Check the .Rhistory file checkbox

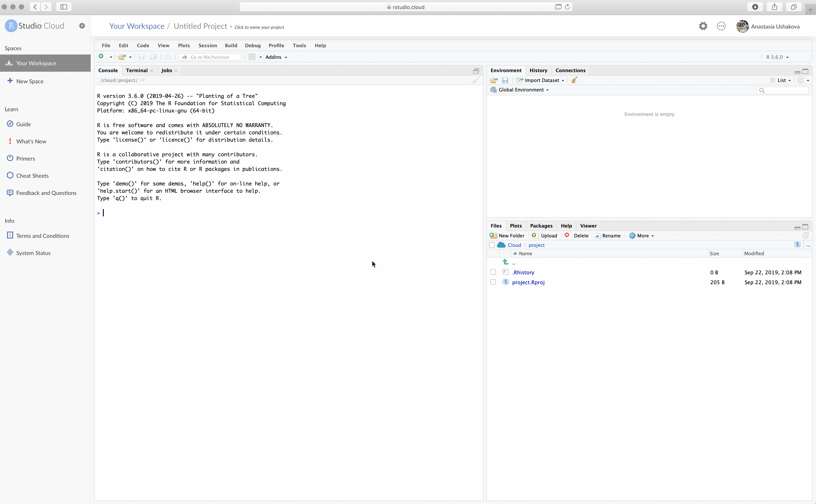coord(493,272)
